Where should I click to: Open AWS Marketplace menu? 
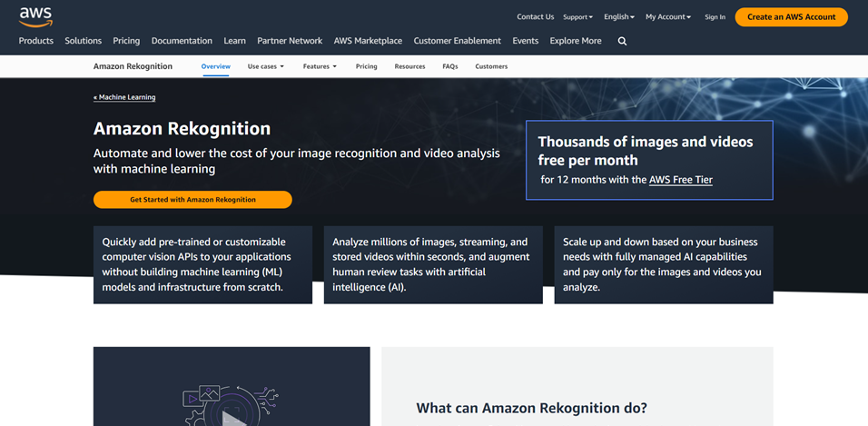click(368, 41)
